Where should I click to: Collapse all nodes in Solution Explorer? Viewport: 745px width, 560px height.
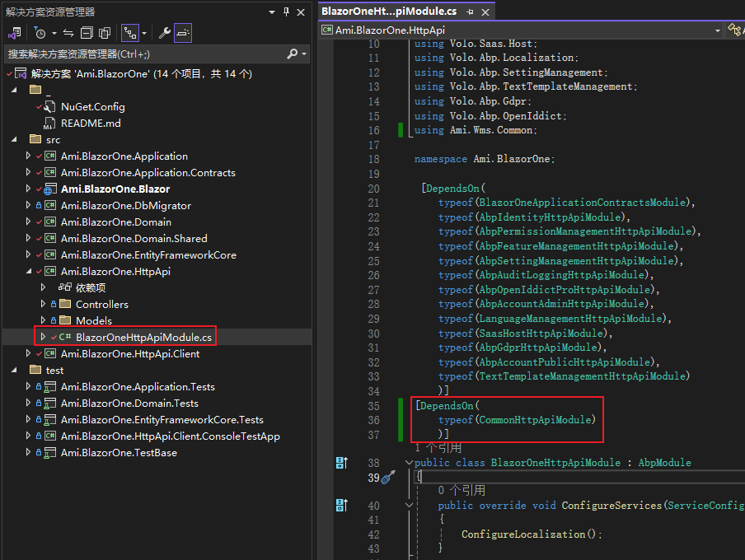(87, 33)
